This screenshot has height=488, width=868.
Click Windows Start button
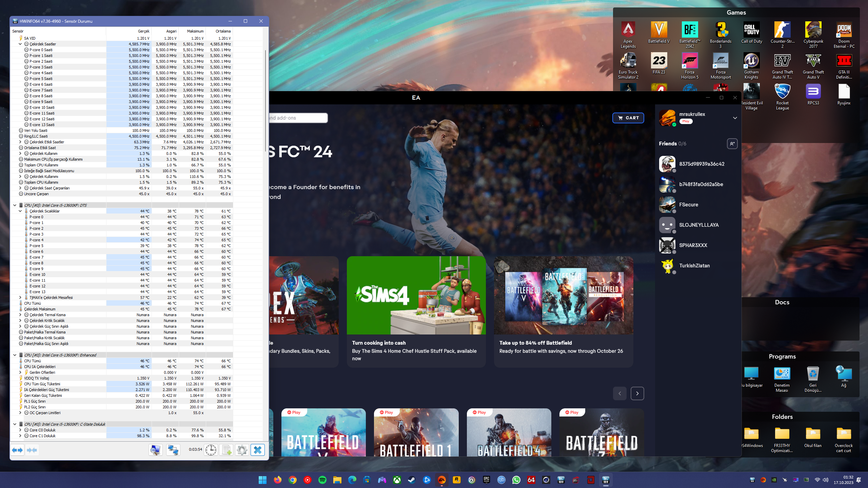[x=262, y=480]
